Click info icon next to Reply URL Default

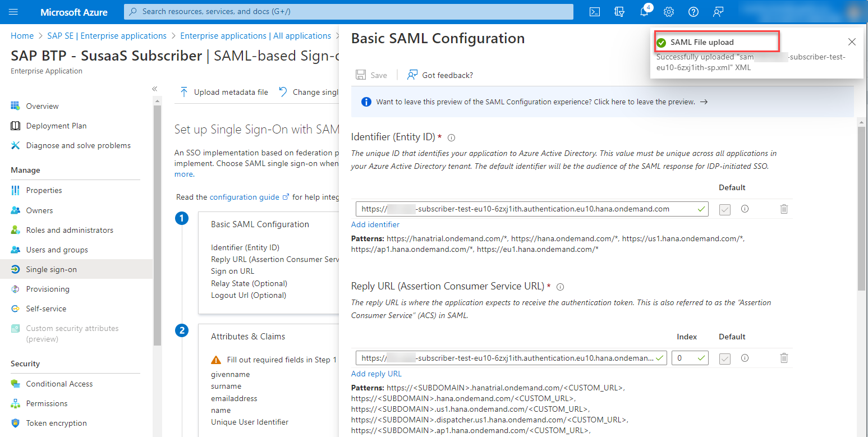tap(745, 358)
